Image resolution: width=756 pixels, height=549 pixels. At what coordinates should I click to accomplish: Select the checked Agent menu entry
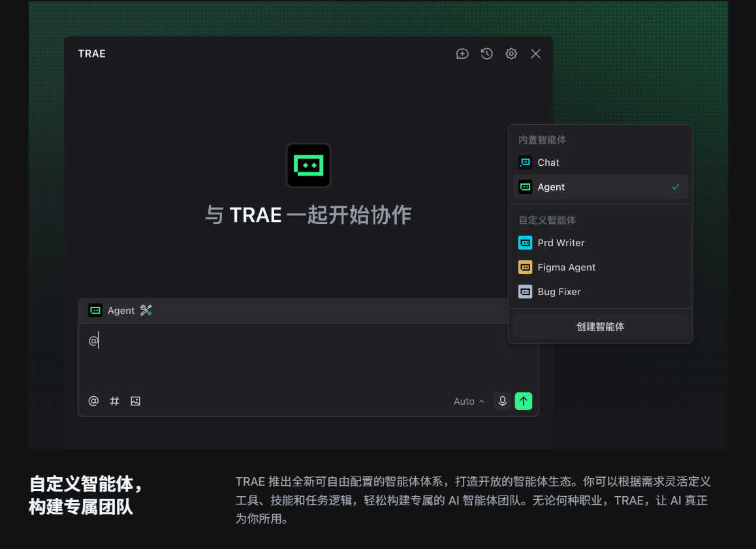click(x=600, y=187)
